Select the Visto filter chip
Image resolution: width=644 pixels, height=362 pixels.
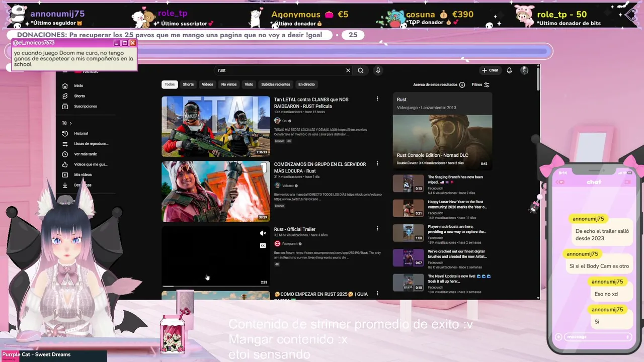(x=249, y=84)
